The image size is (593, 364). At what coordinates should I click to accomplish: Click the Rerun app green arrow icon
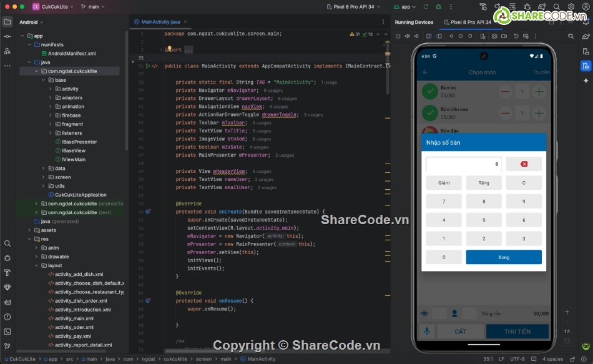tap(426, 7)
